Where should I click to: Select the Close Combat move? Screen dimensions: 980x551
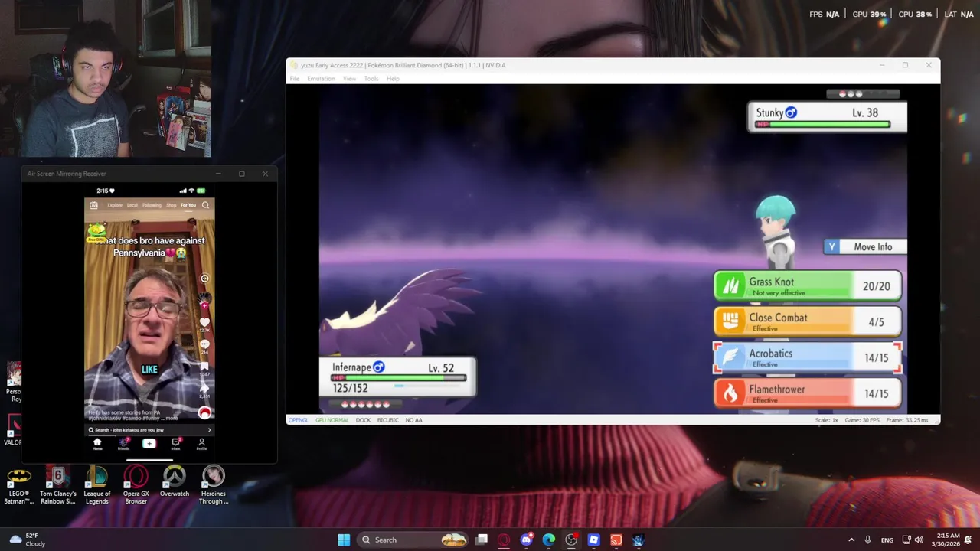(808, 322)
